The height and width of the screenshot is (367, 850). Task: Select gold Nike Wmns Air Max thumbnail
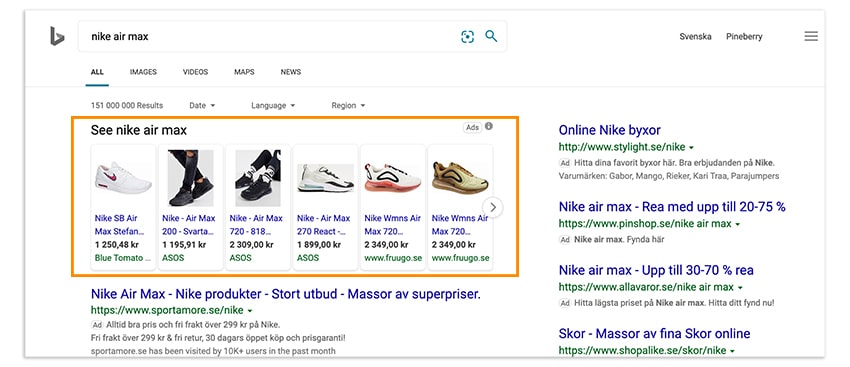pyautogui.click(x=460, y=179)
